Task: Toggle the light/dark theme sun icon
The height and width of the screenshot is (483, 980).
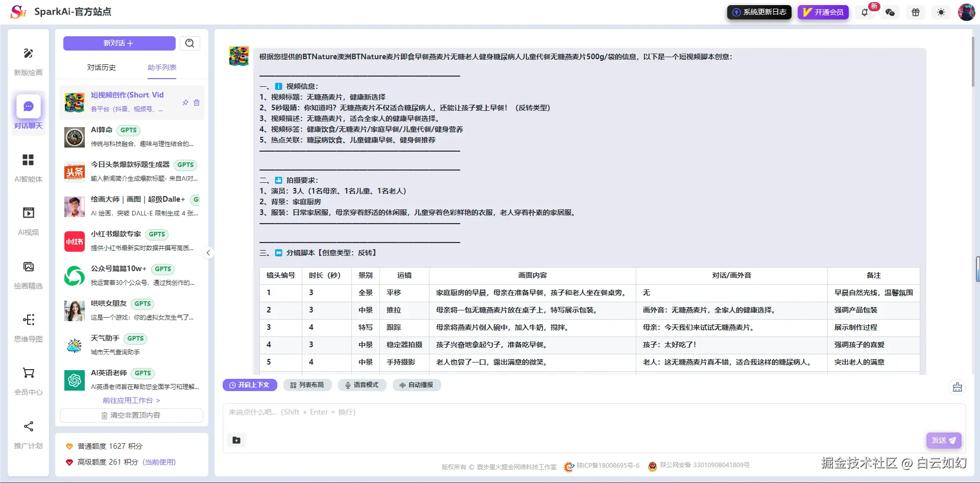Action: [x=941, y=12]
